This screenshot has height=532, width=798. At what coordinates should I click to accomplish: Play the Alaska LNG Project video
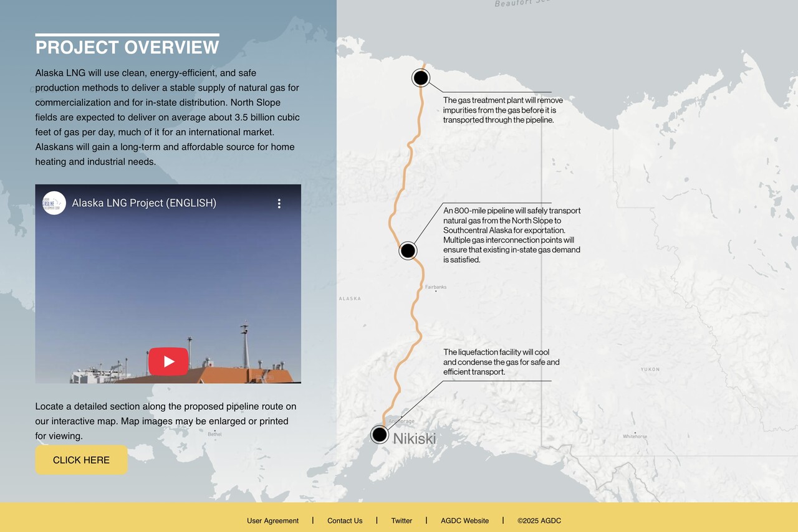click(x=168, y=361)
